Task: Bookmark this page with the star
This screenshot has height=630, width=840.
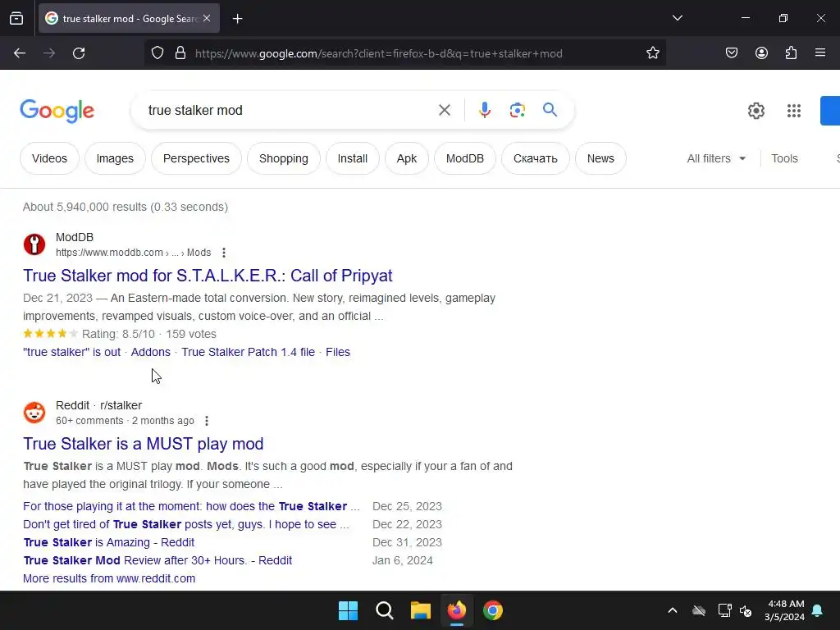Action: (652, 53)
